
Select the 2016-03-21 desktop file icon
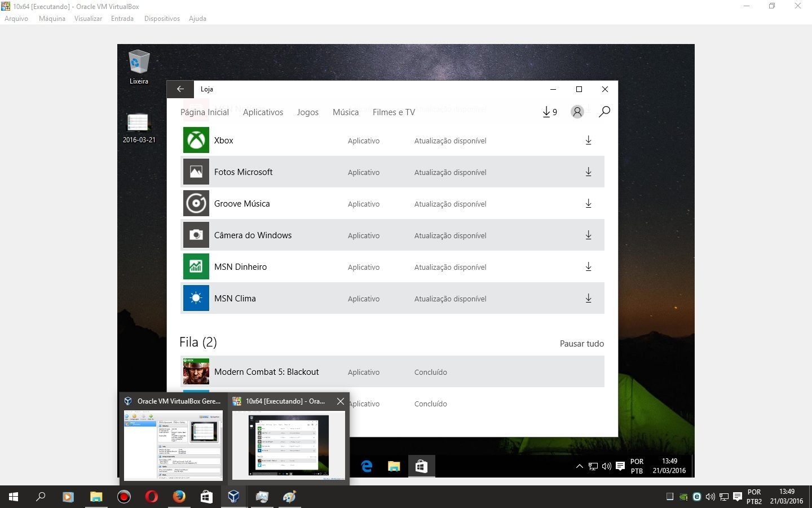[x=139, y=128]
